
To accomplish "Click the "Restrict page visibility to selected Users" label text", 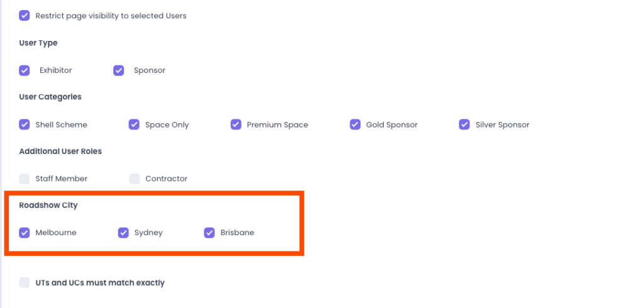I will click(111, 16).
